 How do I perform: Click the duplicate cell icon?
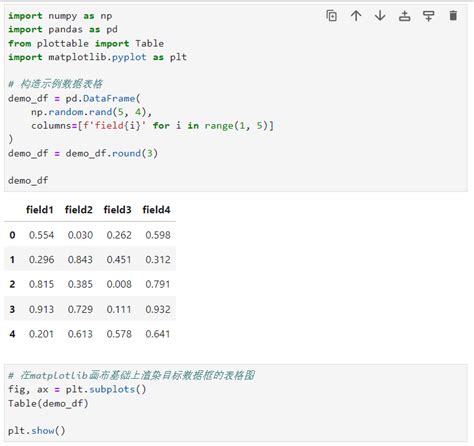click(x=331, y=16)
